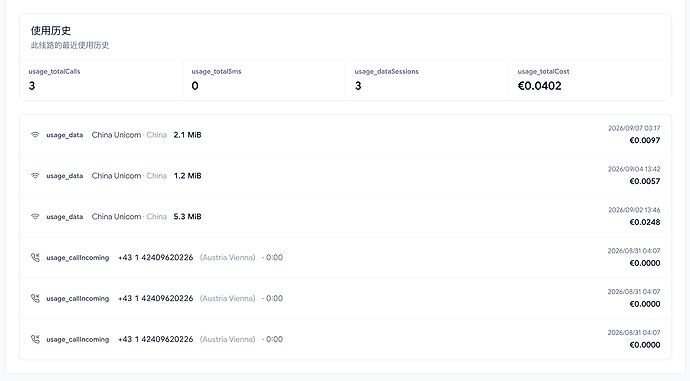
Task: Click China Unicom in the 5.3 MiB row
Action: click(x=116, y=217)
